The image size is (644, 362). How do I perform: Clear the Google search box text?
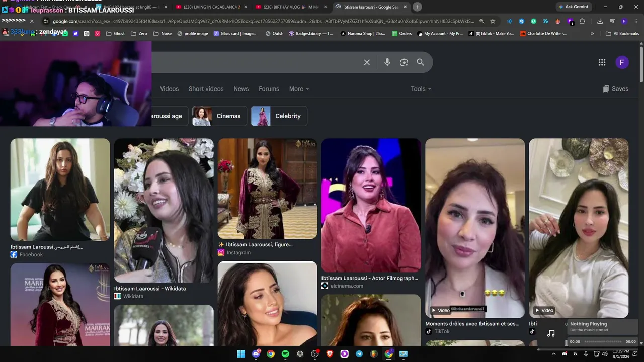point(367,62)
